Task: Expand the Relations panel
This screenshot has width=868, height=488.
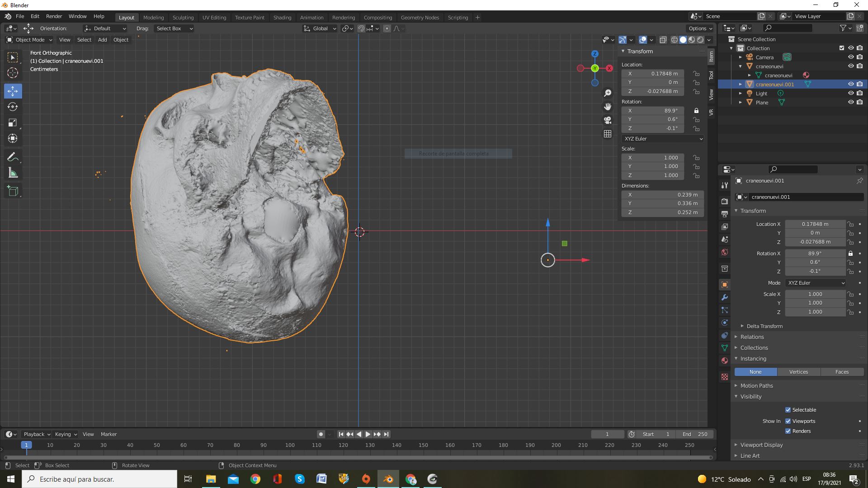Action: pos(752,337)
